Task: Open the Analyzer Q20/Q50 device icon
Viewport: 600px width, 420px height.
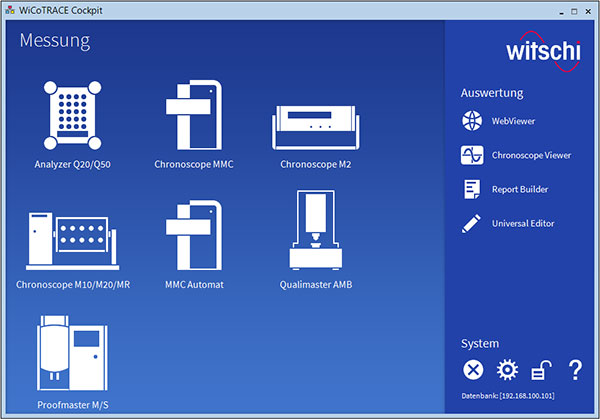Action: pos(72,115)
